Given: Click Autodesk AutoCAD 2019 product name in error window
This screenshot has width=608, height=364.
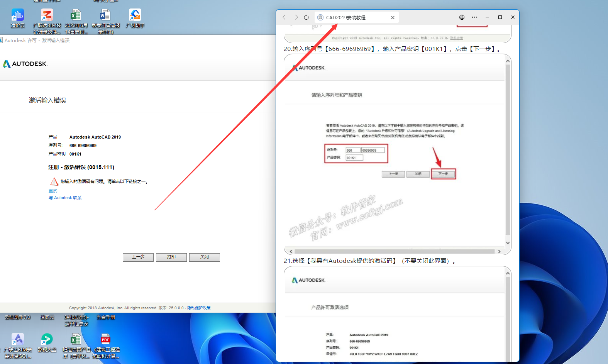Looking at the screenshot, I should (95, 137).
